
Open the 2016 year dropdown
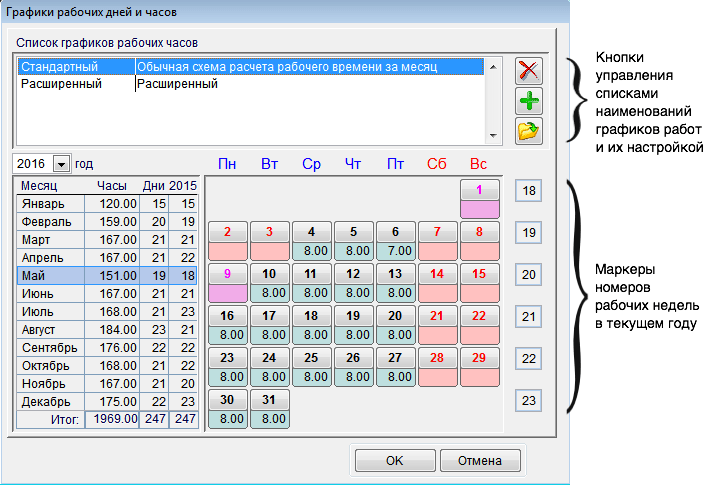click(61, 164)
